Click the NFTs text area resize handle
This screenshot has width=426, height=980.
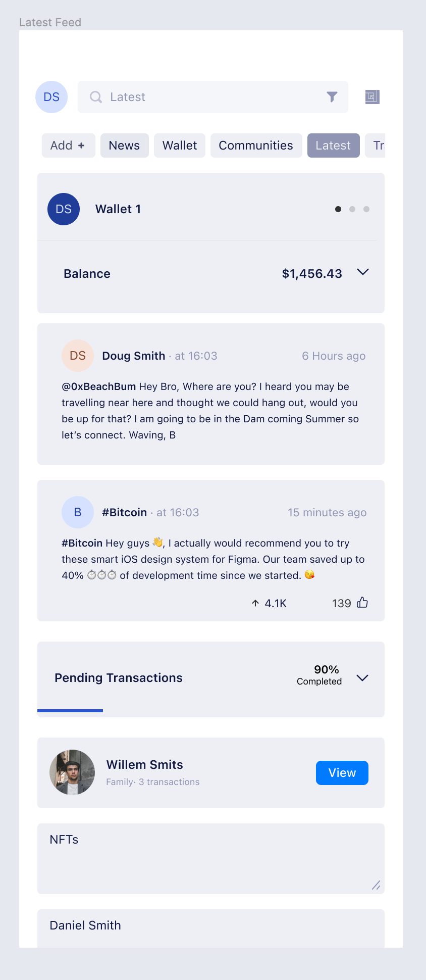point(376,885)
